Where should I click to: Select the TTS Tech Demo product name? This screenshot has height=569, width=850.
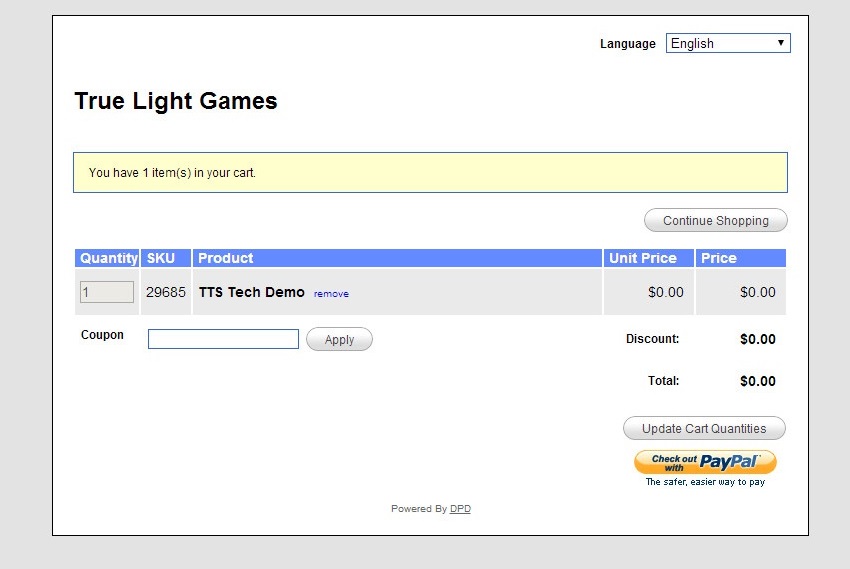coord(251,292)
